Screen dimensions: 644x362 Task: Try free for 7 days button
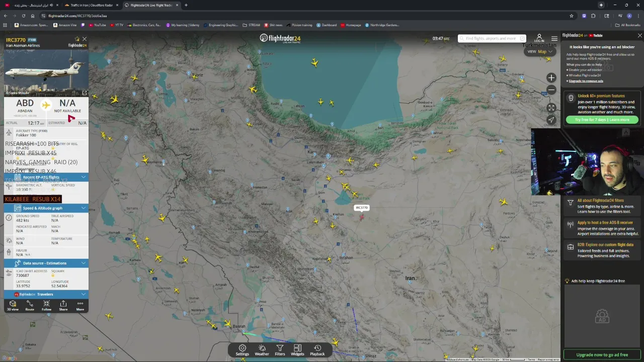pyautogui.click(x=602, y=120)
